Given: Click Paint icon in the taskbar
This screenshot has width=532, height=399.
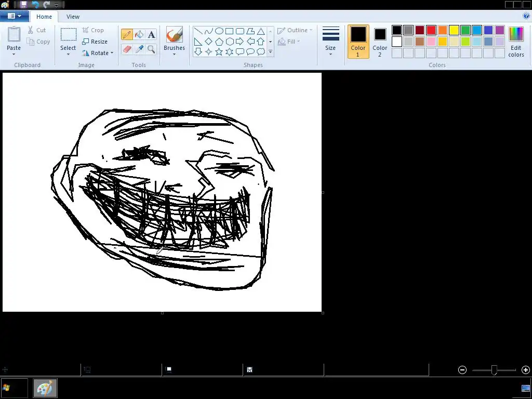Looking at the screenshot, I should tap(45, 388).
